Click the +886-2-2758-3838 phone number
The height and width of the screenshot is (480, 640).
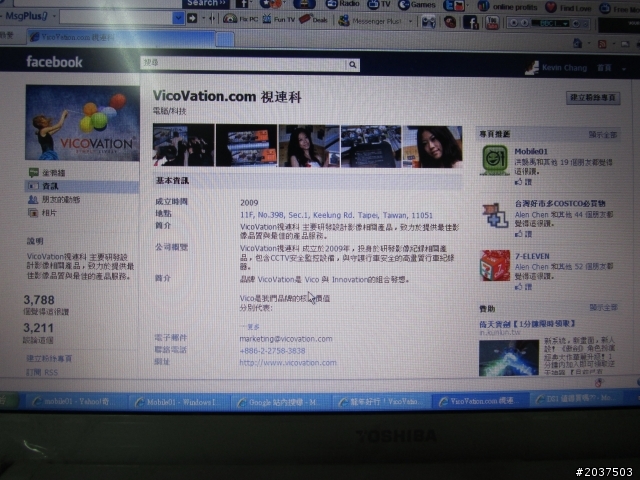(272, 351)
